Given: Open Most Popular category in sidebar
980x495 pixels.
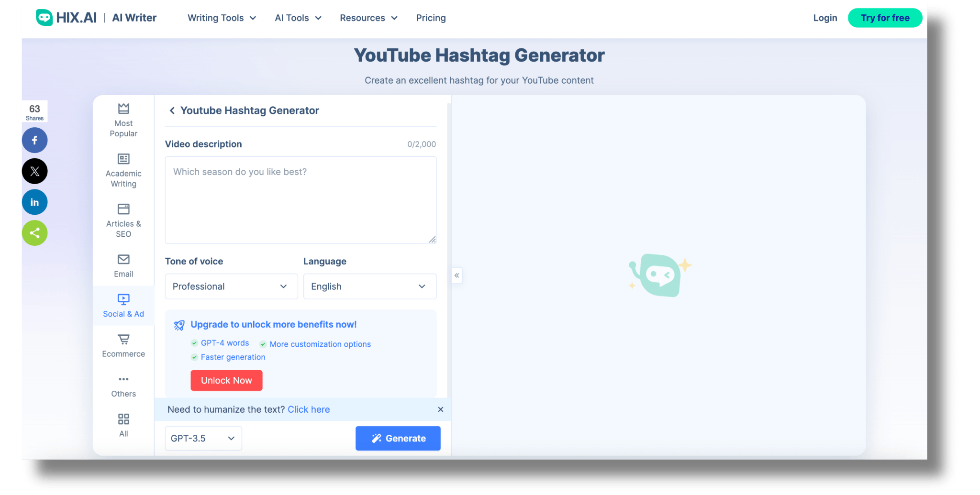Looking at the screenshot, I should [123, 121].
